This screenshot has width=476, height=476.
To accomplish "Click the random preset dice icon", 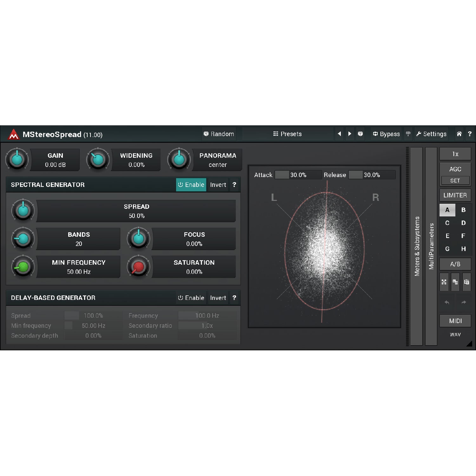I will pyautogui.click(x=360, y=134).
